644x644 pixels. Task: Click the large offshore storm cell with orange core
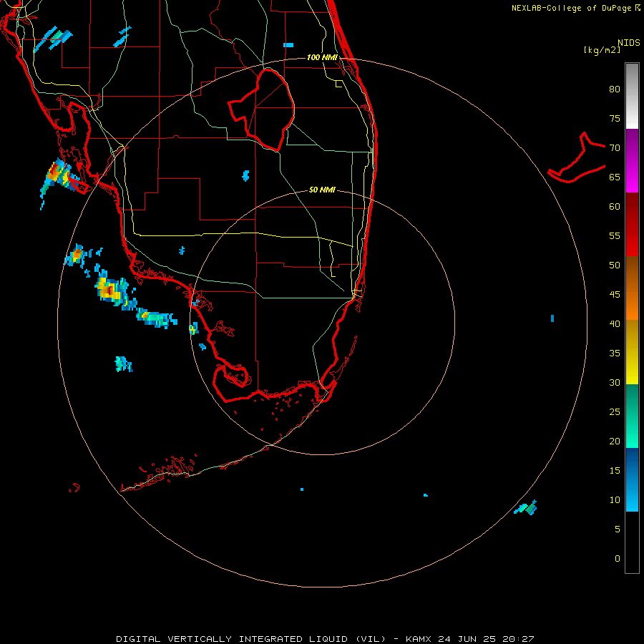pyautogui.click(x=111, y=291)
